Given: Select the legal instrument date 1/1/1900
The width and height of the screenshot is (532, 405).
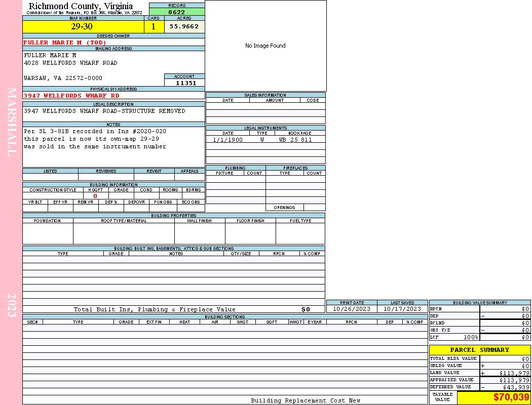Looking at the screenshot, I should [227, 140].
